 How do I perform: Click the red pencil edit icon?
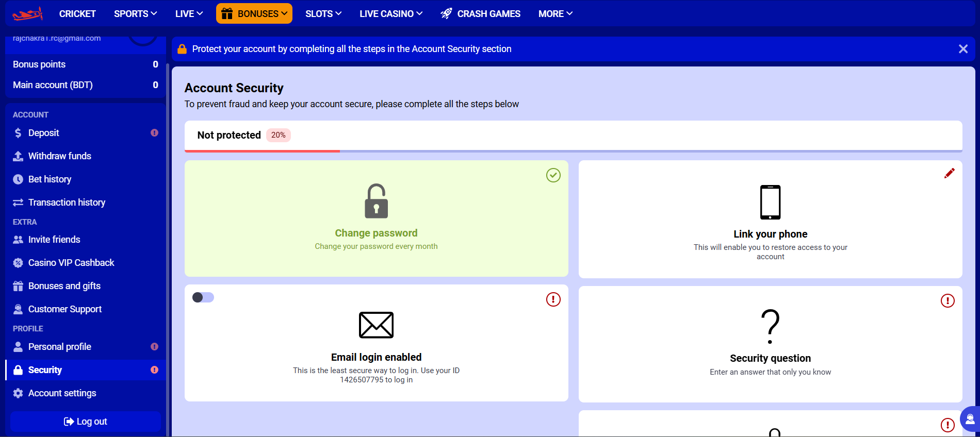pyautogui.click(x=949, y=173)
